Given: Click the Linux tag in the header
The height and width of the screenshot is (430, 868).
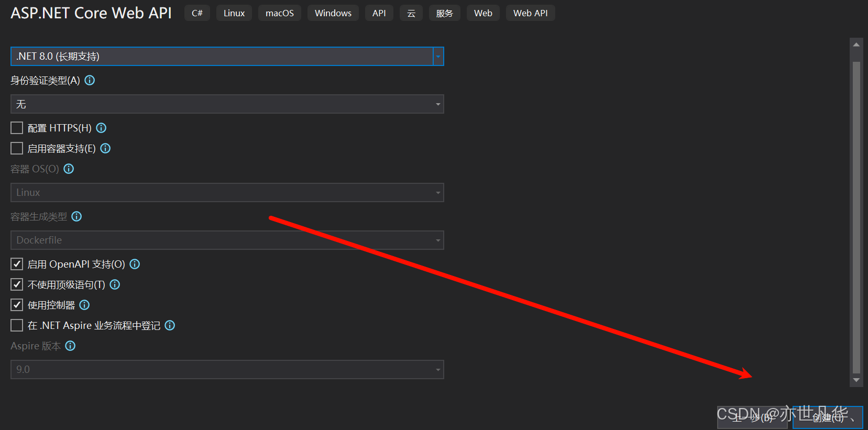Looking at the screenshot, I should (234, 13).
